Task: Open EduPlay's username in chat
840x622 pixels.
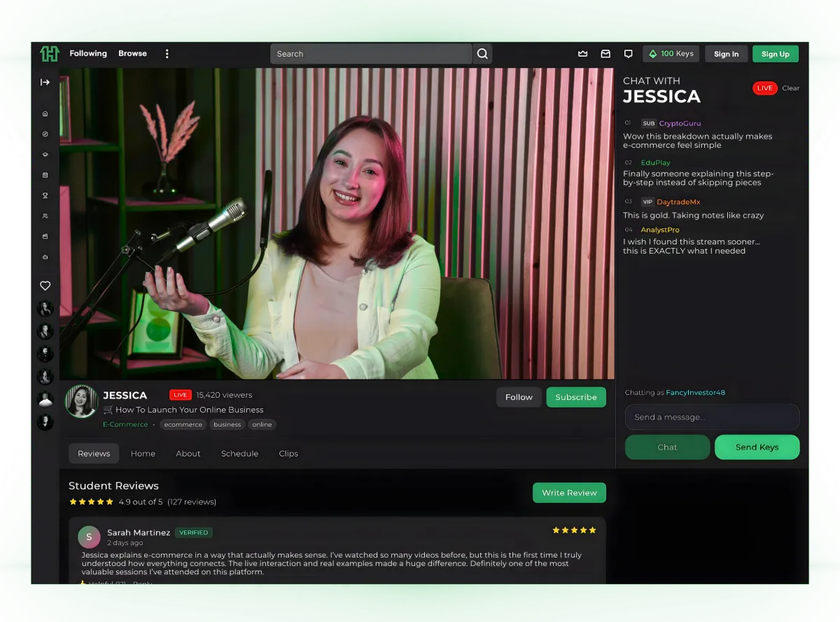Action: [x=656, y=163]
